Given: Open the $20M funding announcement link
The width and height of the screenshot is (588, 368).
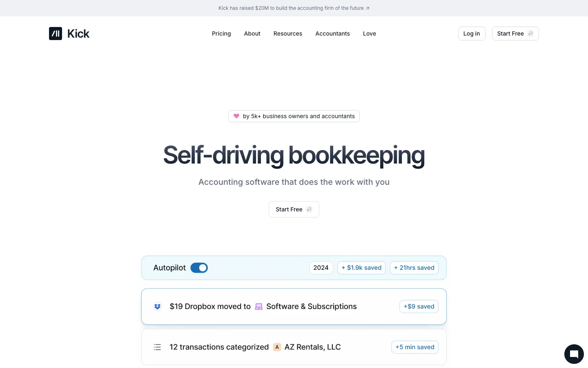Looking at the screenshot, I should pyautogui.click(x=294, y=8).
